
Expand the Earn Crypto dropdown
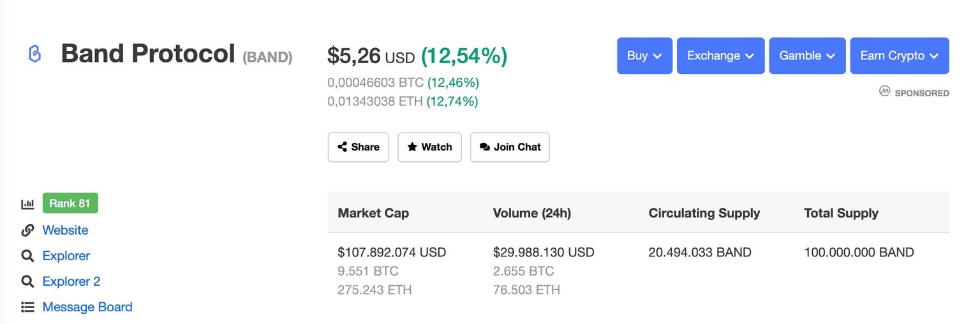click(x=899, y=55)
